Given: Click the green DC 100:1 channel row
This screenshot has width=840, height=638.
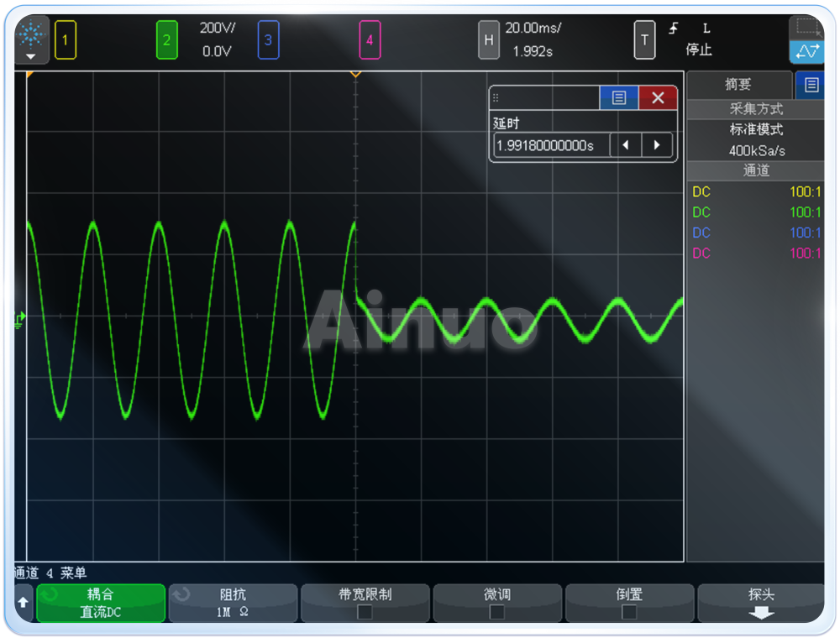Looking at the screenshot, I should pyautogui.click(x=756, y=212).
